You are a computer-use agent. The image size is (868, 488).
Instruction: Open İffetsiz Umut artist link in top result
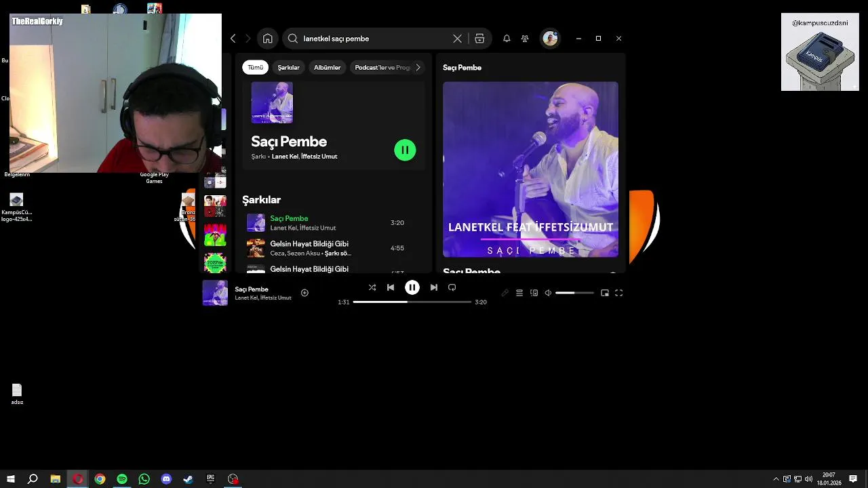[319, 157]
